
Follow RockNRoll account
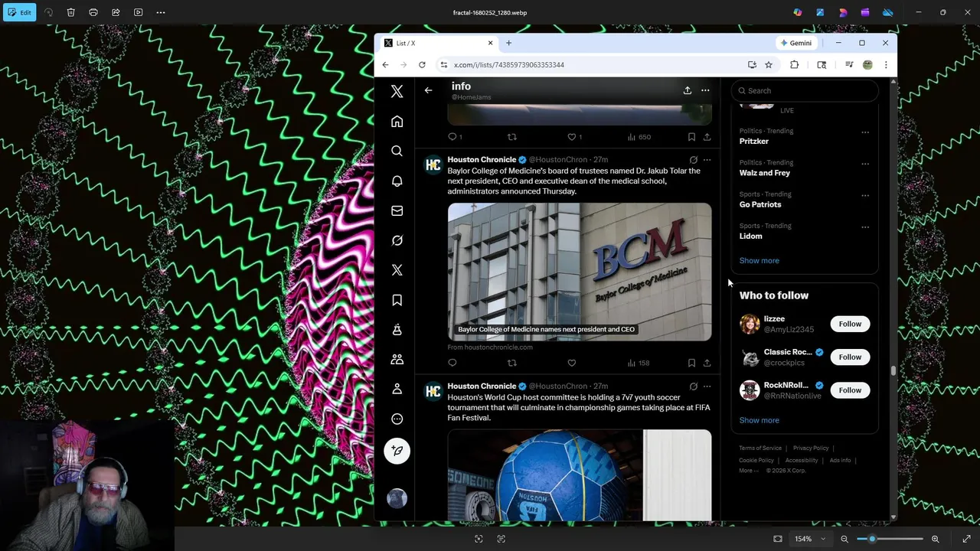pyautogui.click(x=850, y=390)
